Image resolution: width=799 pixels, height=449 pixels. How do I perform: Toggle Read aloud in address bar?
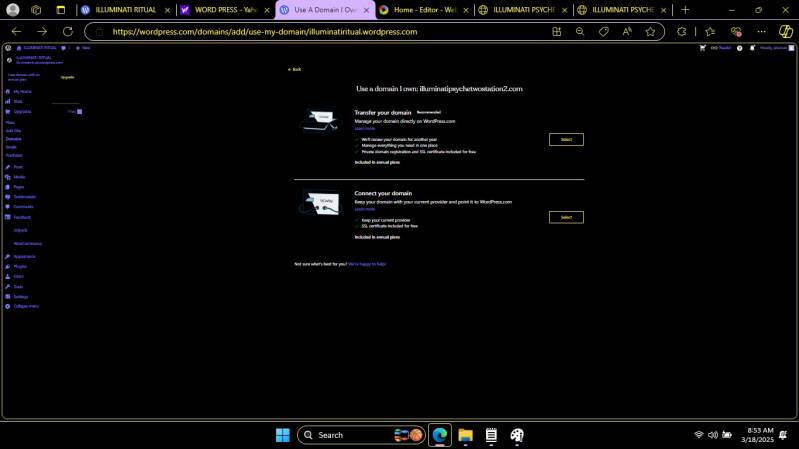(x=627, y=32)
